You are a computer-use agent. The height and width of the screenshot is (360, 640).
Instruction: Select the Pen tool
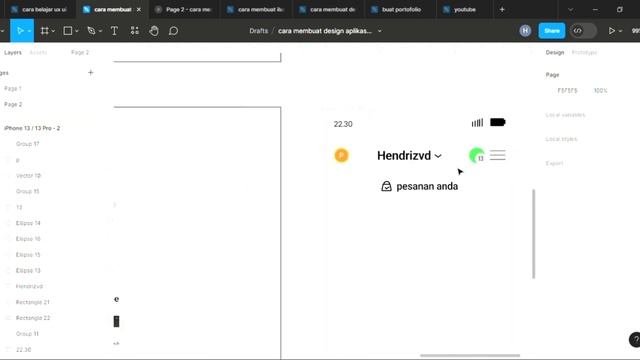click(91, 31)
